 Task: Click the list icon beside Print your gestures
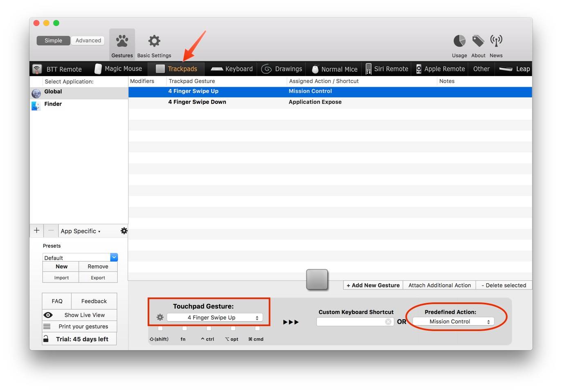click(x=47, y=327)
